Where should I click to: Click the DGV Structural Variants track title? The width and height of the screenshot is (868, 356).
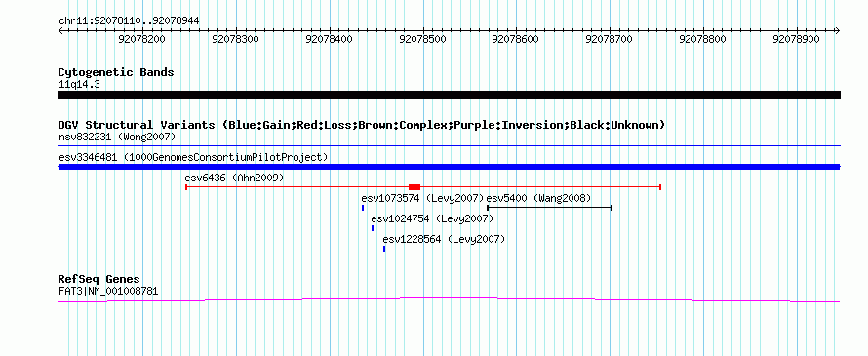click(x=362, y=125)
